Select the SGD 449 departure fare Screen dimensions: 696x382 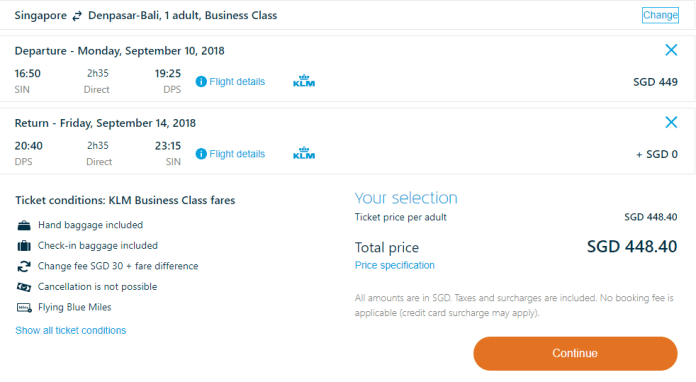(655, 82)
